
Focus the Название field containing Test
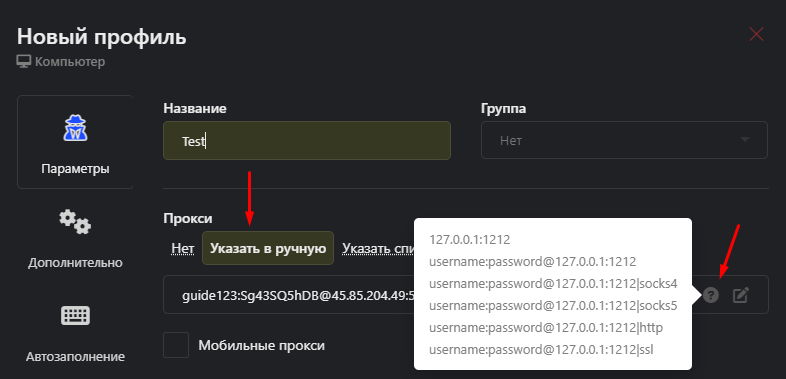point(307,141)
